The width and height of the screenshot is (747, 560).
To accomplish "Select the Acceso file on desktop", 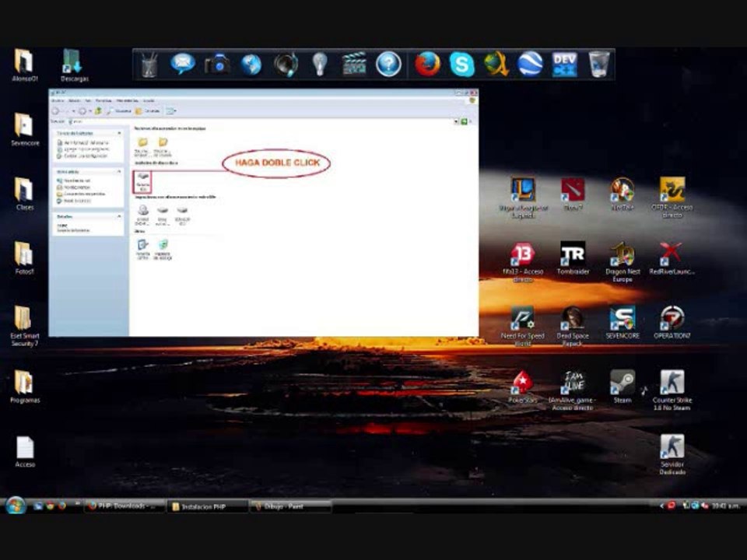I will (x=25, y=452).
